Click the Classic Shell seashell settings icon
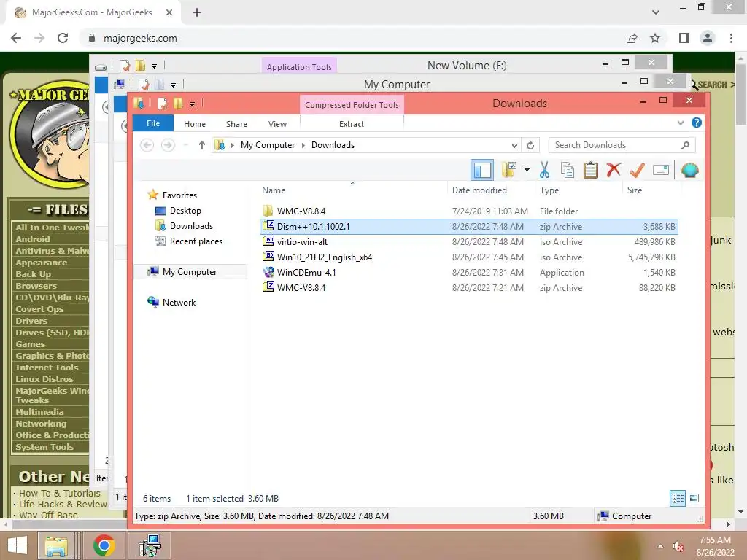The height and width of the screenshot is (560, 747). tap(689, 170)
